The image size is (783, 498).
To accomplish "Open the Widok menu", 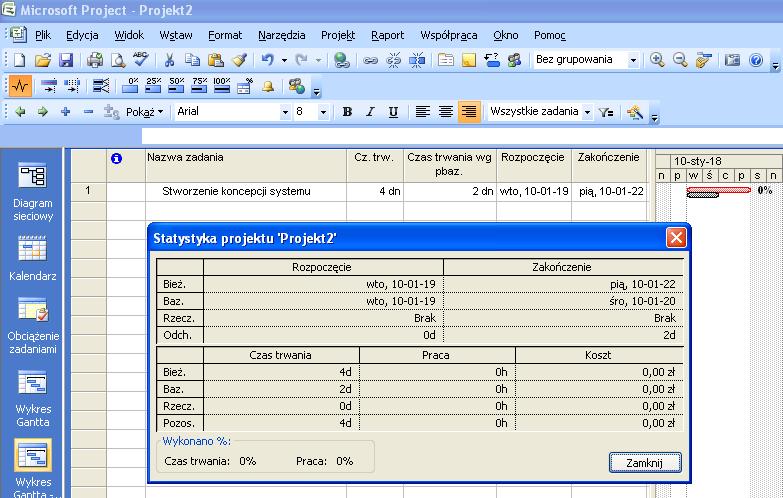I will (129, 35).
